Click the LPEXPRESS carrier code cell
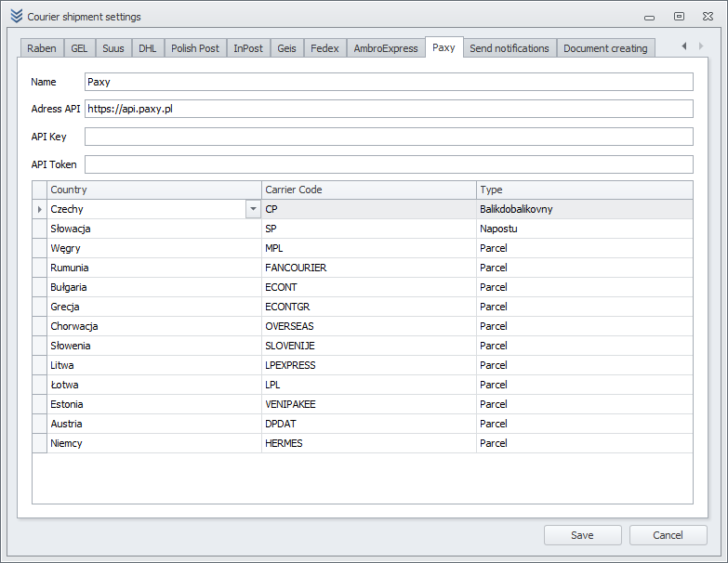The image size is (728, 563). 369,365
